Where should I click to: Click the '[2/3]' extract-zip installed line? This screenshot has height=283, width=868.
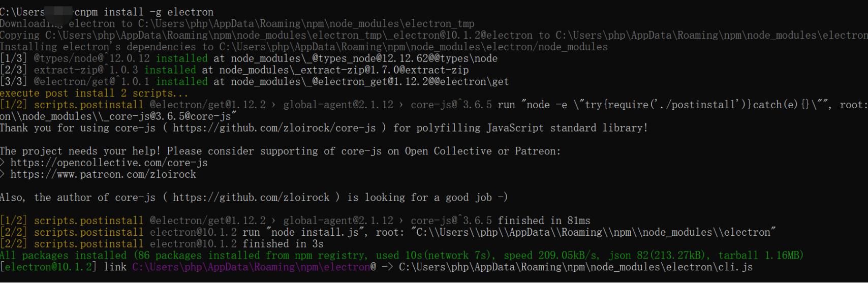pos(234,70)
